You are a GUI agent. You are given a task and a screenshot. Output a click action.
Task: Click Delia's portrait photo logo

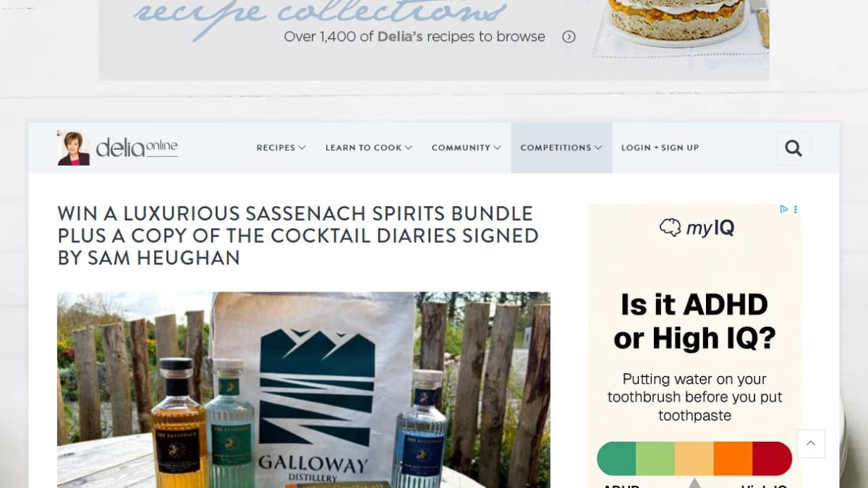(74, 148)
